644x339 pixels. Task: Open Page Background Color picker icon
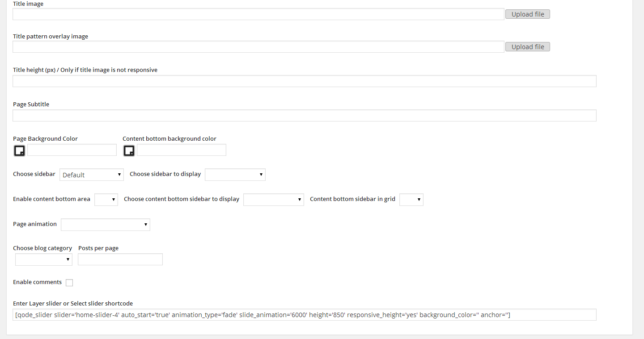(19, 151)
